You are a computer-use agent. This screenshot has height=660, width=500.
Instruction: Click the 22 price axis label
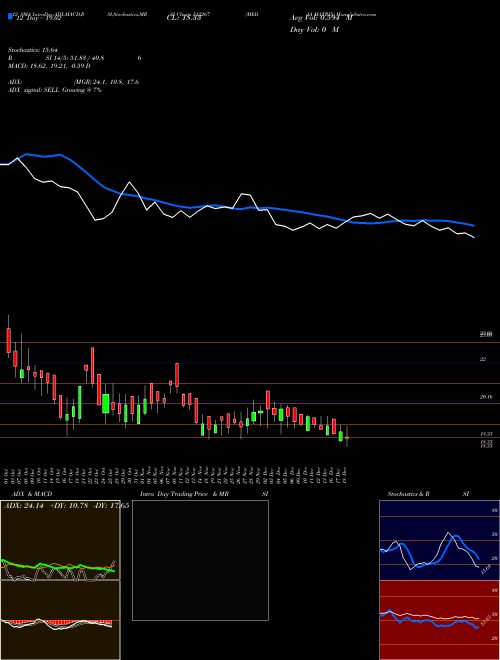click(x=483, y=359)
